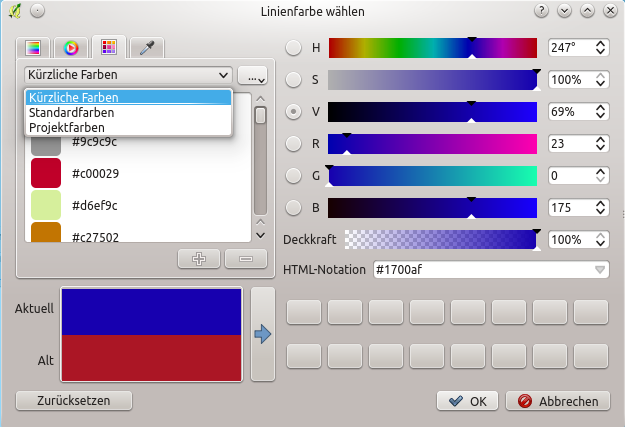Choose Standardfarben from the dropdown list
Screen dimensions: 625x427
[x=71, y=113]
